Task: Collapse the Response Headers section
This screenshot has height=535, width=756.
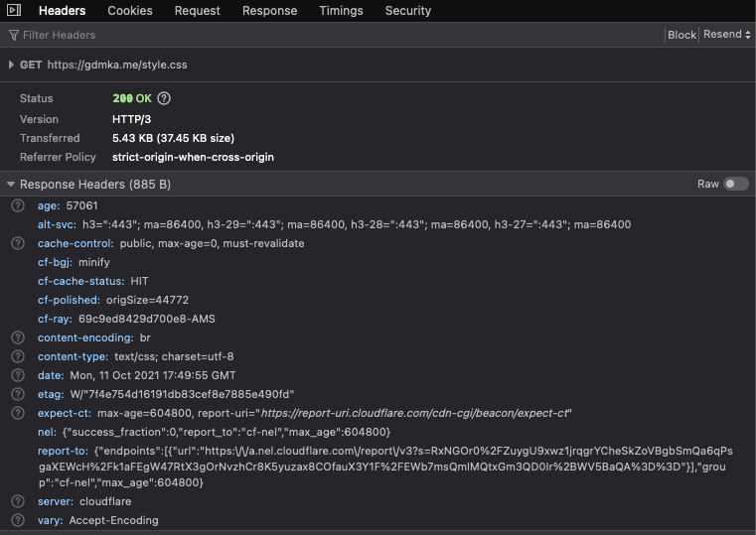Action: pos(11,185)
